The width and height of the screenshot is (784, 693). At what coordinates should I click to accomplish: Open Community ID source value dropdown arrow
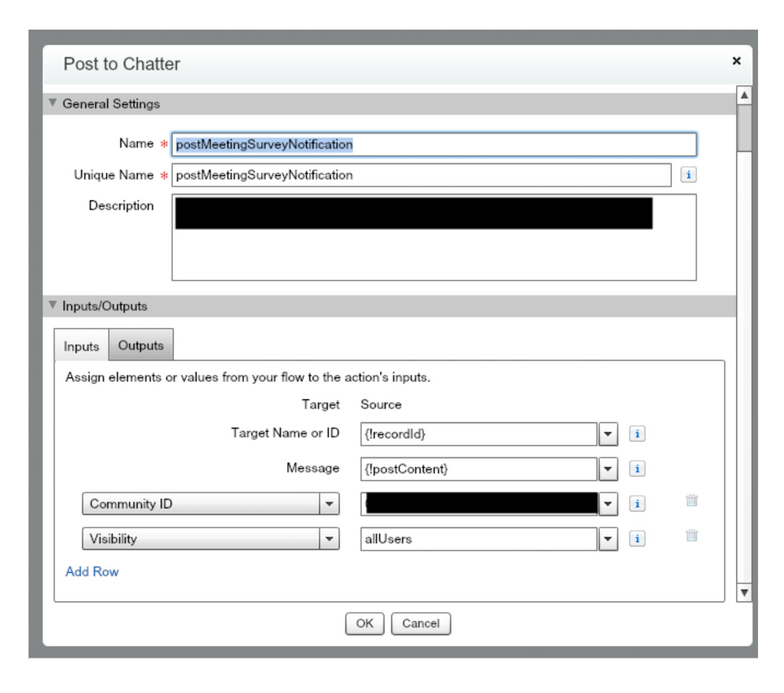(608, 503)
